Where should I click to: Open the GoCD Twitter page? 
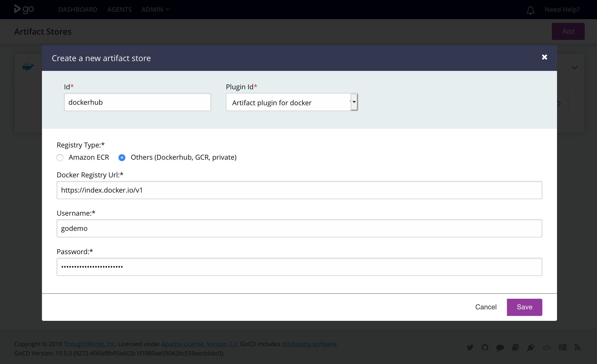pos(470,348)
